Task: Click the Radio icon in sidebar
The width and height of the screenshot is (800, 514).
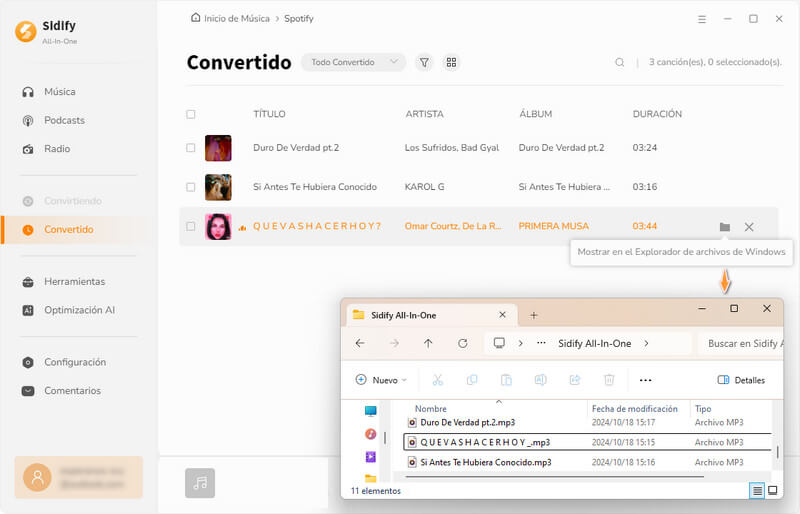Action: [28, 149]
